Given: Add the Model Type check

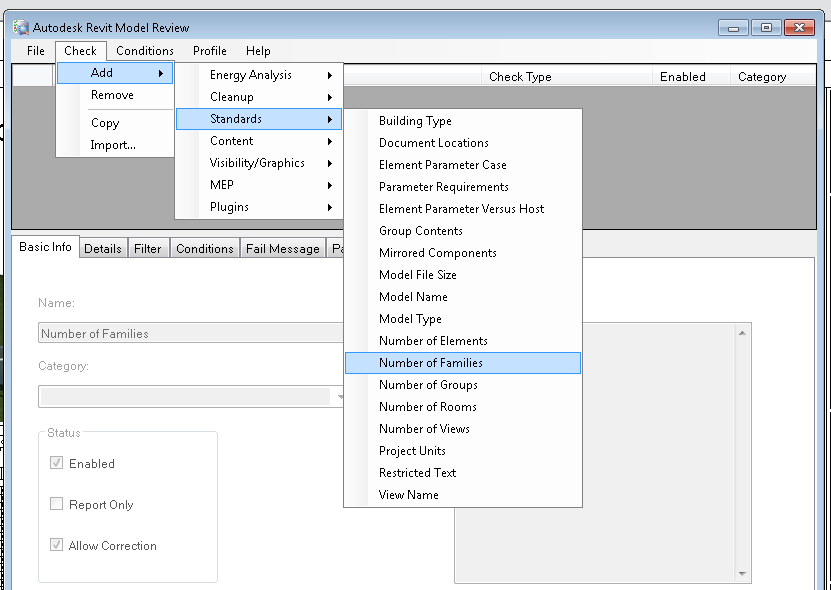Looking at the screenshot, I should [x=463, y=319].
